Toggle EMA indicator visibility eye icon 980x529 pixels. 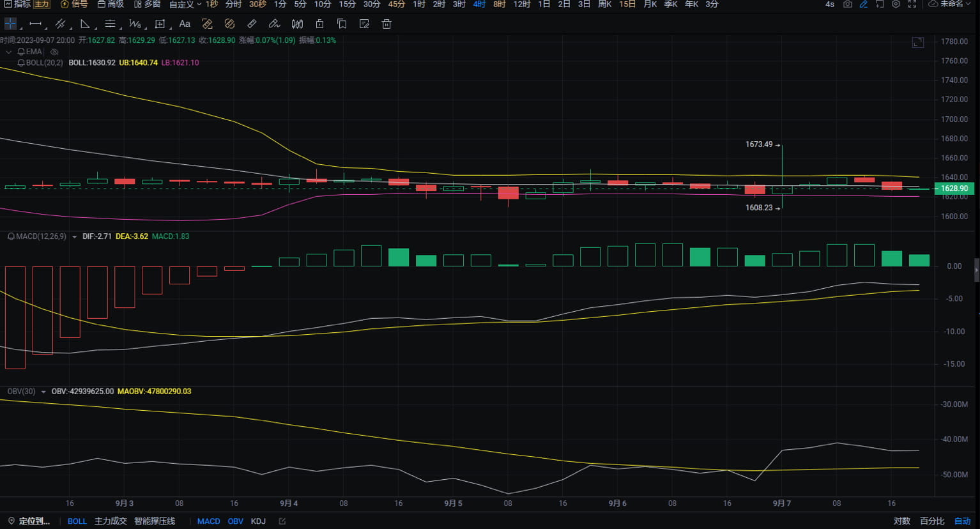click(54, 52)
